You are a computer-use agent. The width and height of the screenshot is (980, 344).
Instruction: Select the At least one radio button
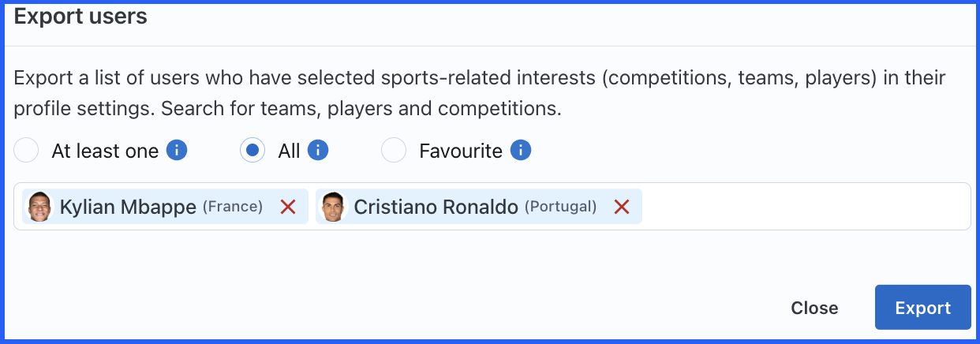click(26, 150)
